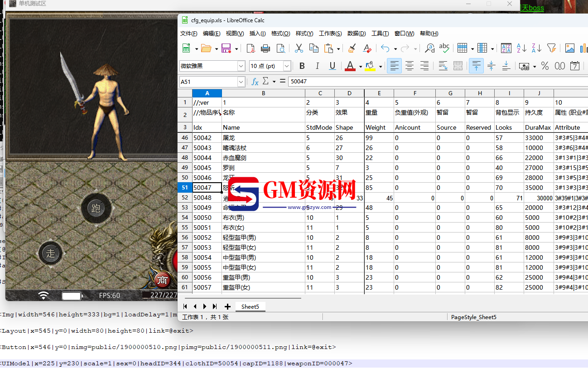588x388 pixels.
Task: Add a new sheet with the plus button
Action: 227,307
